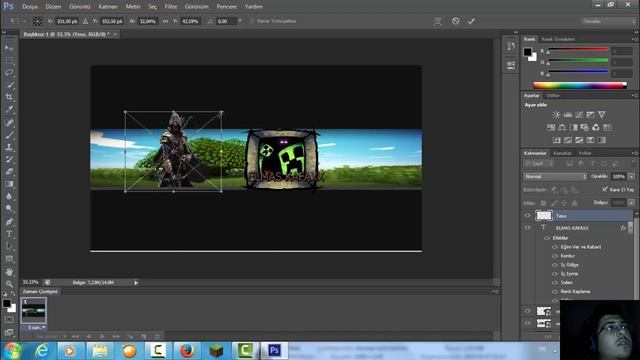
Task: Select the Path Selection tool
Action: tap(9, 247)
